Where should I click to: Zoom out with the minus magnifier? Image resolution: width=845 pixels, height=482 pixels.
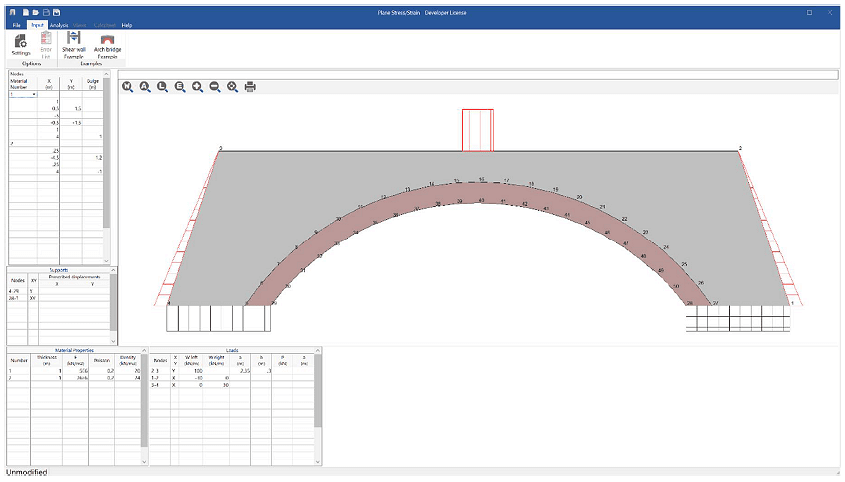(x=215, y=87)
